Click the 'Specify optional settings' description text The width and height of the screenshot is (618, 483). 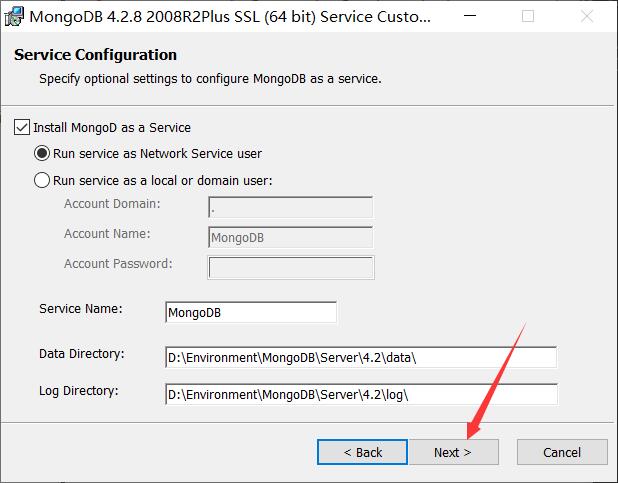(210, 79)
